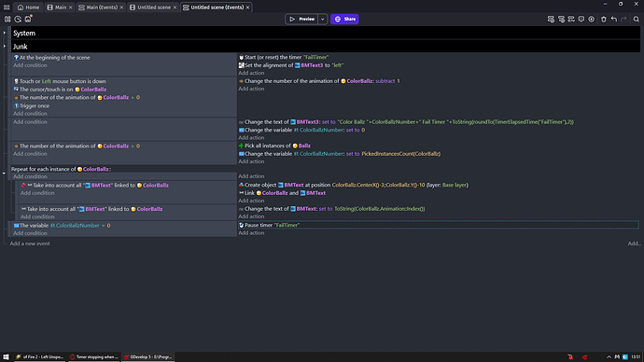Screen dimensions: 644x362
Task: Add condition under At the beginning of the scene
Action: (30, 65)
